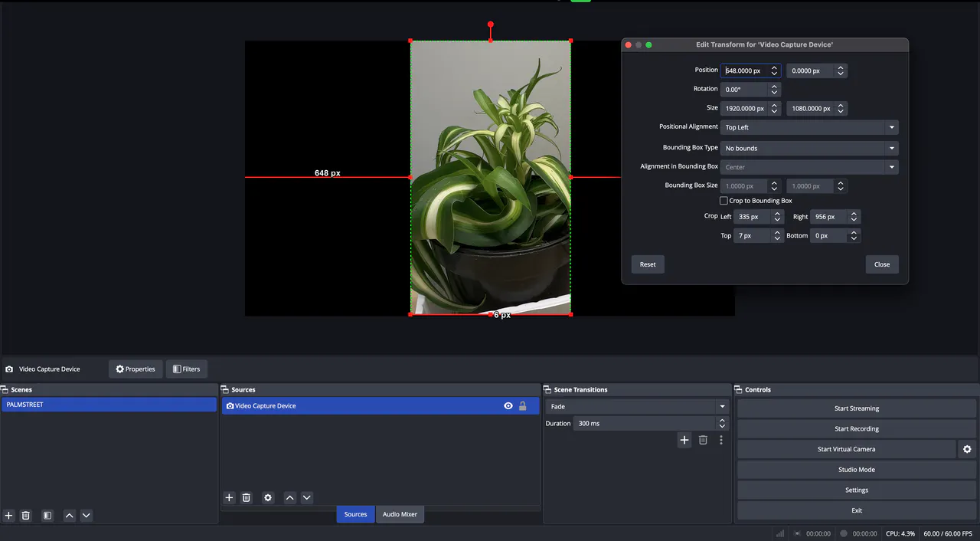Viewport: 980px width, 541px height.
Task: Open scene filters icon in Scenes panel
Action: 47,516
